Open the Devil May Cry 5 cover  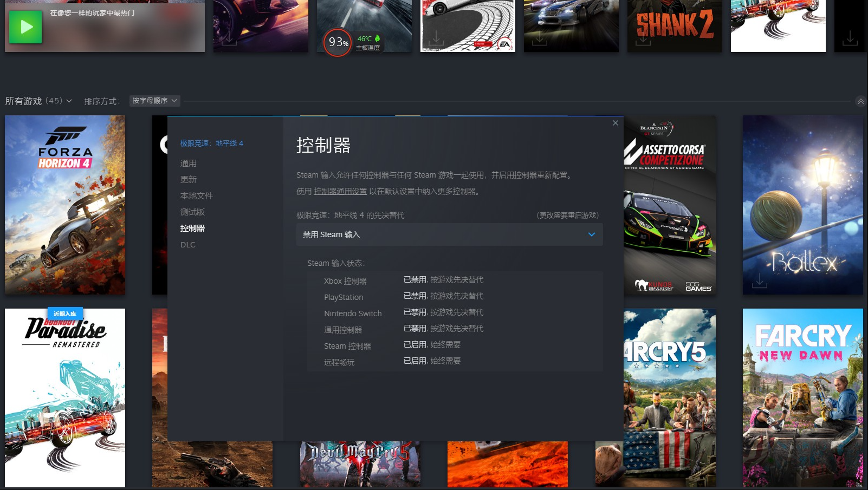pos(360,464)
